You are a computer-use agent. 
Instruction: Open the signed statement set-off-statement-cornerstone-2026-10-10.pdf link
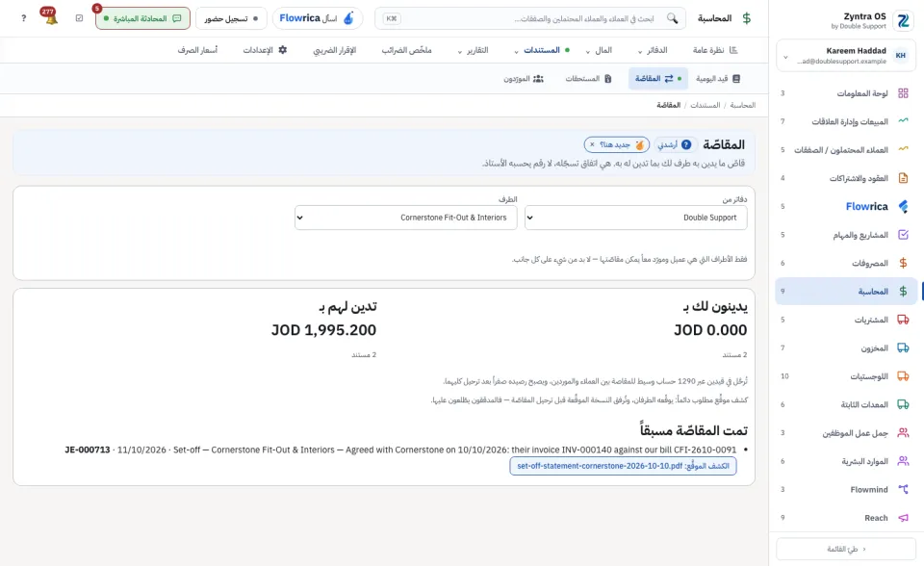click(623, 466)
